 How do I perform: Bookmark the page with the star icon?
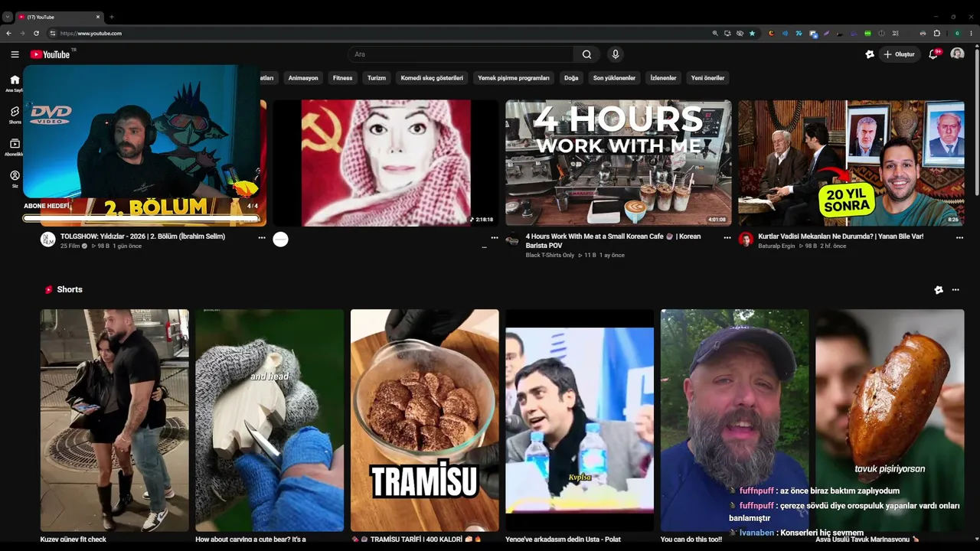coord(752,34)
